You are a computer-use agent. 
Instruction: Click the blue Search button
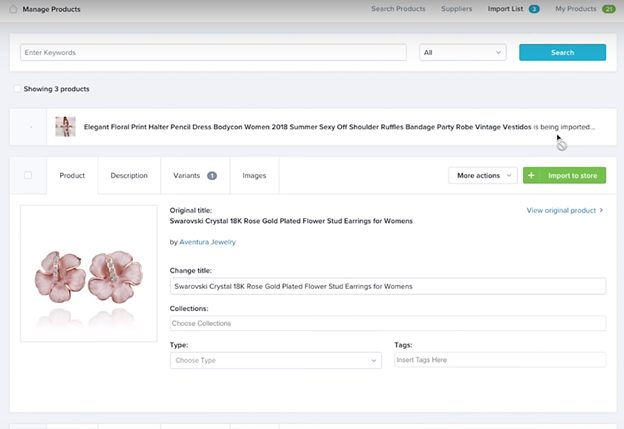coord(562,53)
